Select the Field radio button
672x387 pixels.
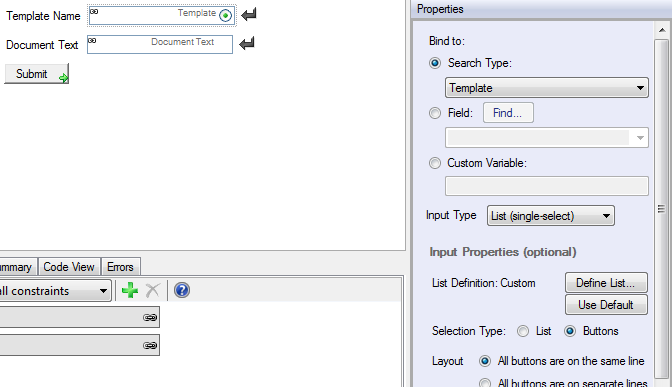click(x=435, y=113)
